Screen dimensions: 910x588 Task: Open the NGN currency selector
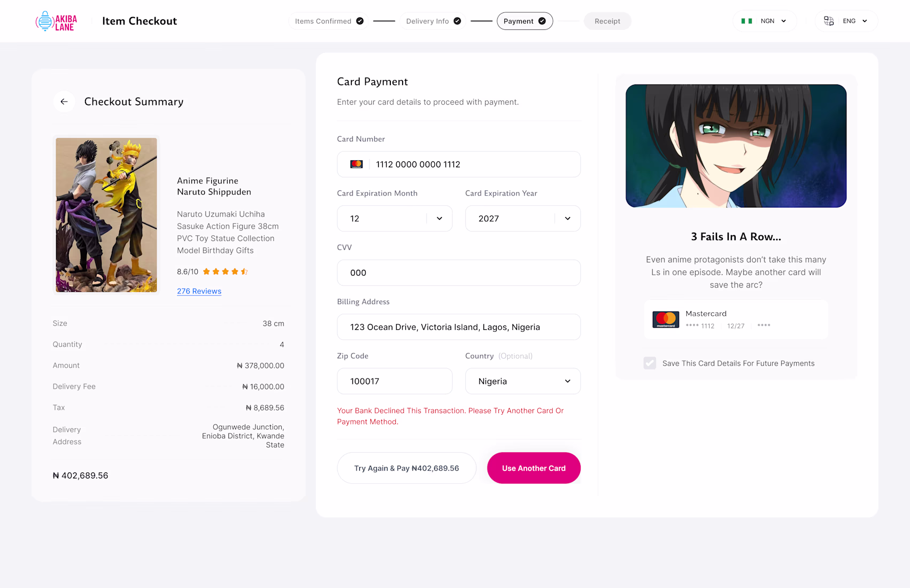click(x=765, y=21)
